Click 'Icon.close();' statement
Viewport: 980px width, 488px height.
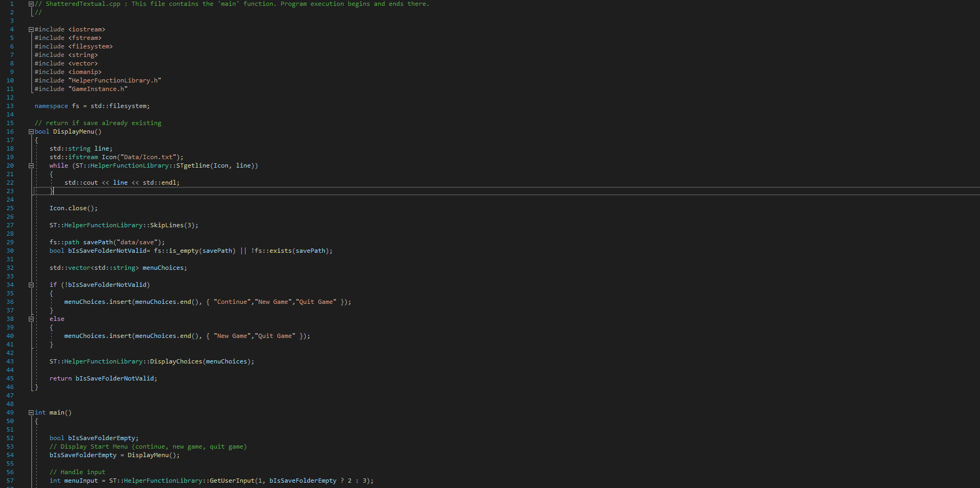point(73,208)
